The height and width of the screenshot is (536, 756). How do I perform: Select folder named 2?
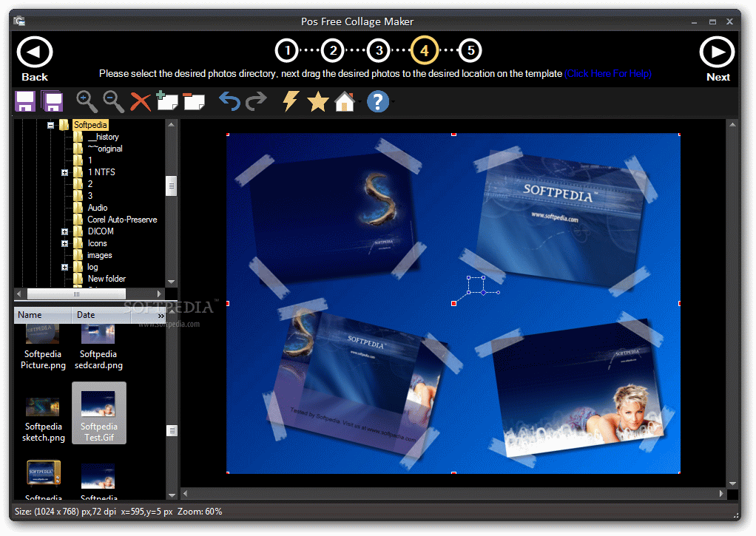click(x=90, y=183)
